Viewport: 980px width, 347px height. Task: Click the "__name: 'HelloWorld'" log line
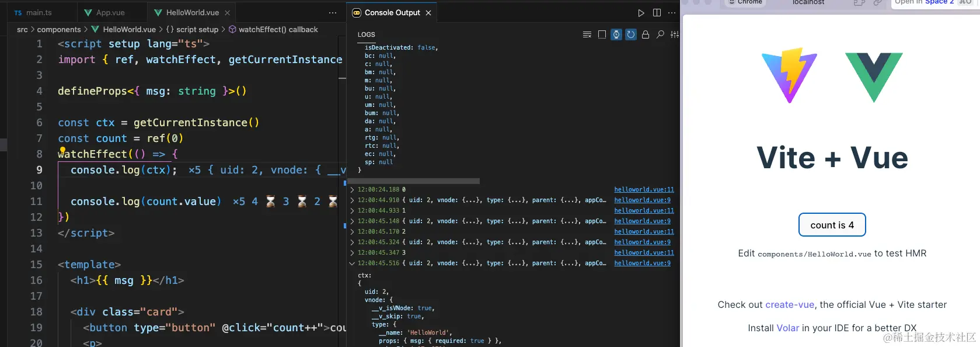(416, 332)
